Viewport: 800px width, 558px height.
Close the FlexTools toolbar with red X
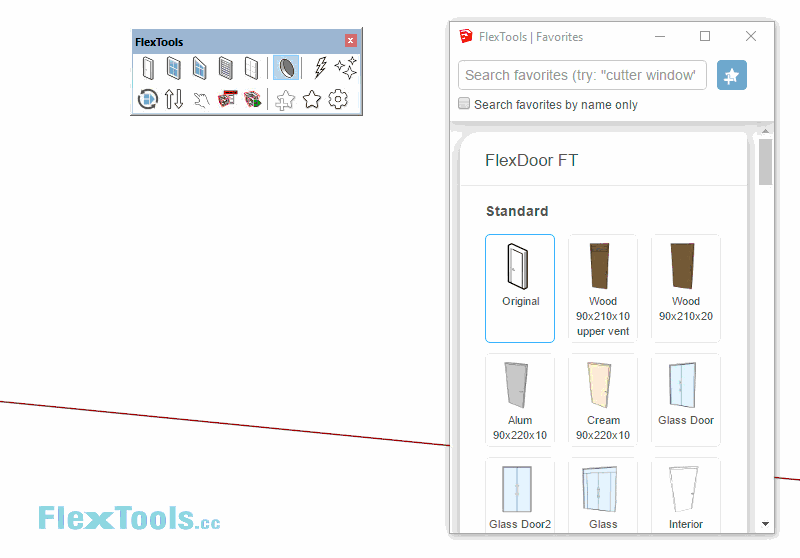click(351, 41)
